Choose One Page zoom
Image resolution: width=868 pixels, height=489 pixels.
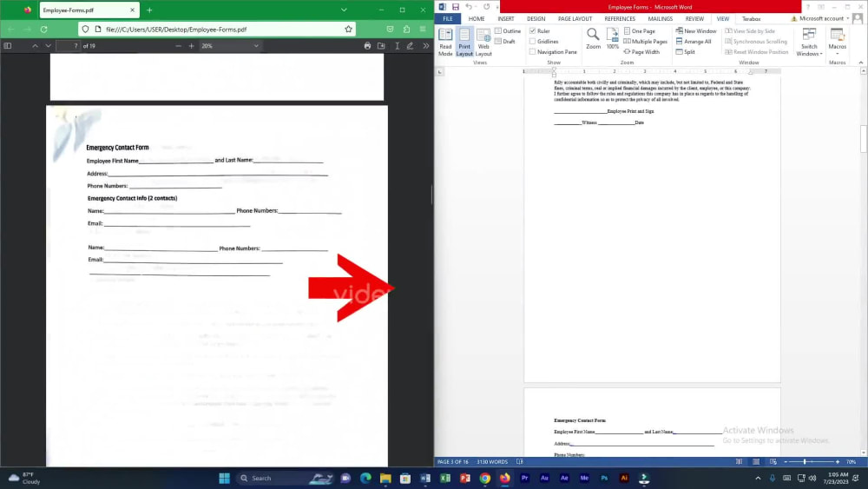click(x=640, y=31)
